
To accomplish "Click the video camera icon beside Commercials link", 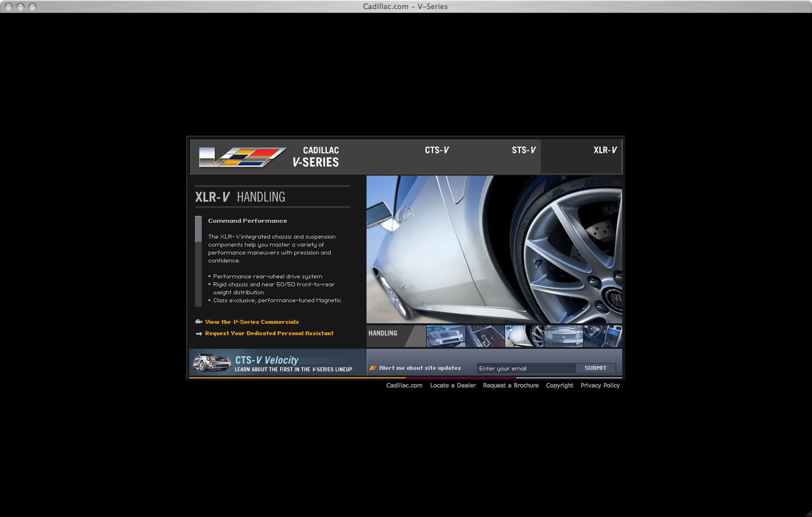I will pos(199,322).
